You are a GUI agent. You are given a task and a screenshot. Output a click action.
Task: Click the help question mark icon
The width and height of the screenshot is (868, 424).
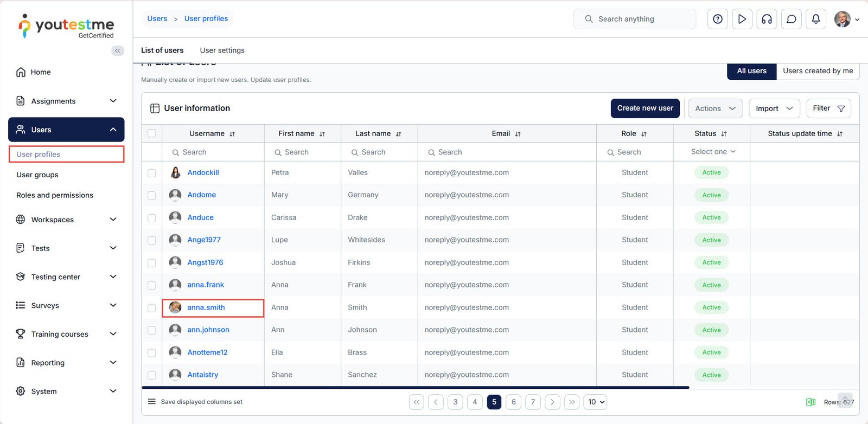[718, 19]
